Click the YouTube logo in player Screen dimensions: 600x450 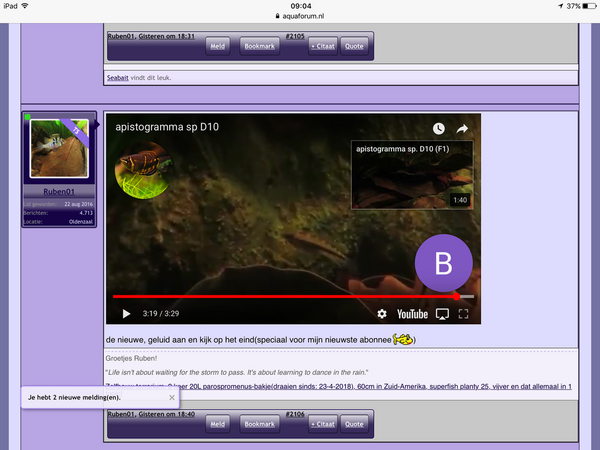tap(412, 314)
